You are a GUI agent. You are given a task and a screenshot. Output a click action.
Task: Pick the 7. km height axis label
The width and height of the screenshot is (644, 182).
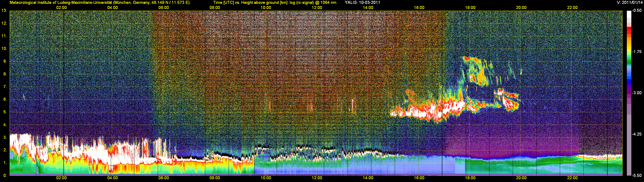[5, 87]
